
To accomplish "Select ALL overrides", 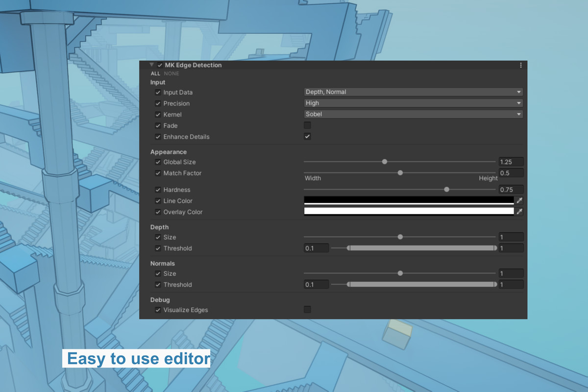I will (x=155, y=73).
